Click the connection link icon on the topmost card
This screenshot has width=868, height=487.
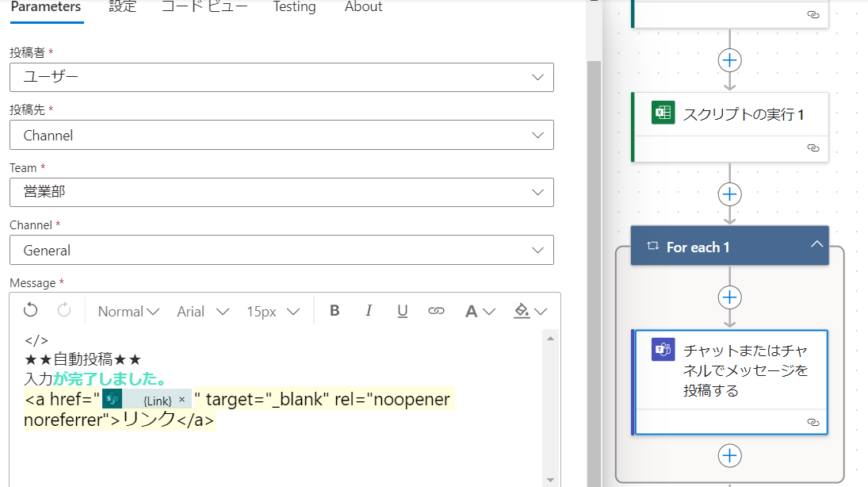[x=813, y=15]
